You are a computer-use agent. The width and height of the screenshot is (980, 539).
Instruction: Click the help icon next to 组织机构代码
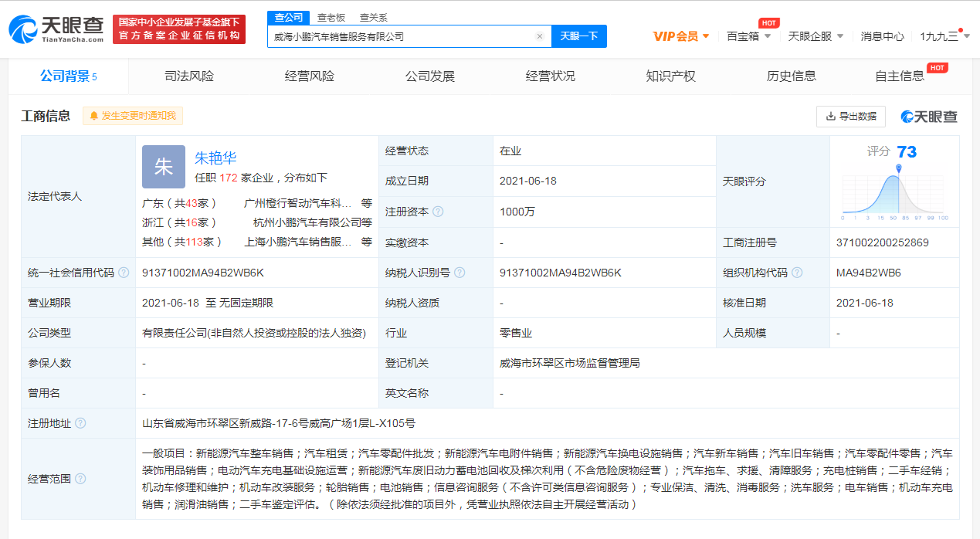(x=797, y=272)
